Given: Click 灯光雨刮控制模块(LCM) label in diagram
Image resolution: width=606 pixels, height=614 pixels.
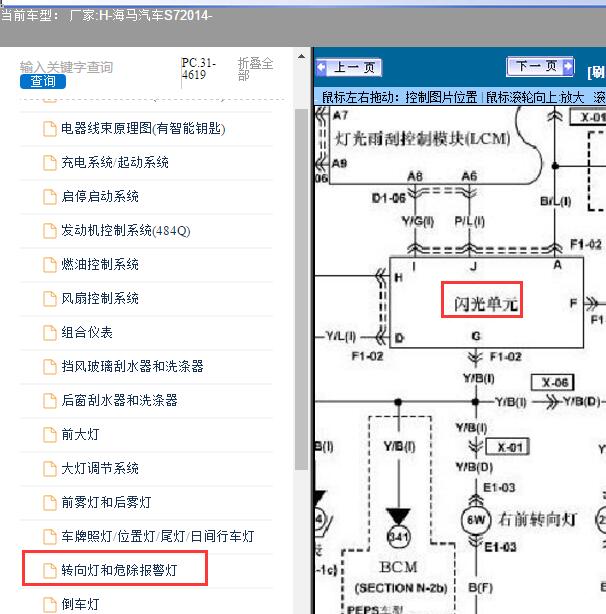Looking at the screenshot, I should pyautogui.click(x=423, y=139).
